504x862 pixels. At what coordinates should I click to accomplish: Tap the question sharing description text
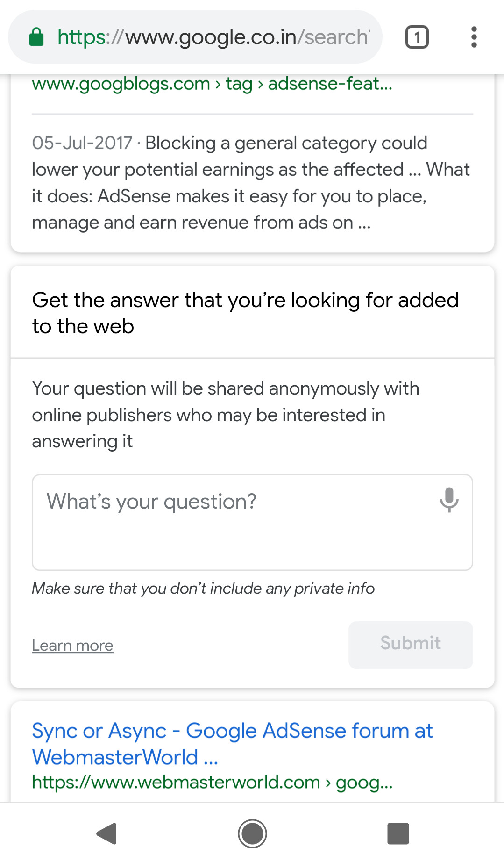pos(226,414)
